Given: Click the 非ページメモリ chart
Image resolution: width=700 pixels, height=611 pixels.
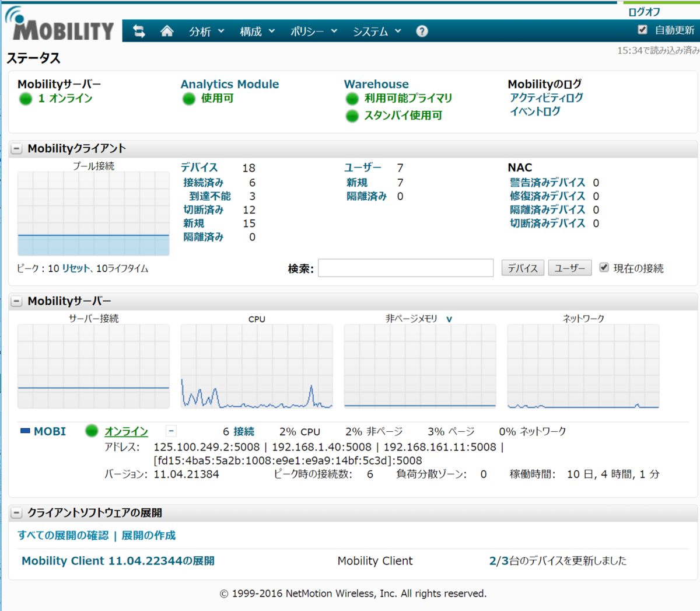Looking at the screenshot, I should pyautogui.click(x=420, y=366).
